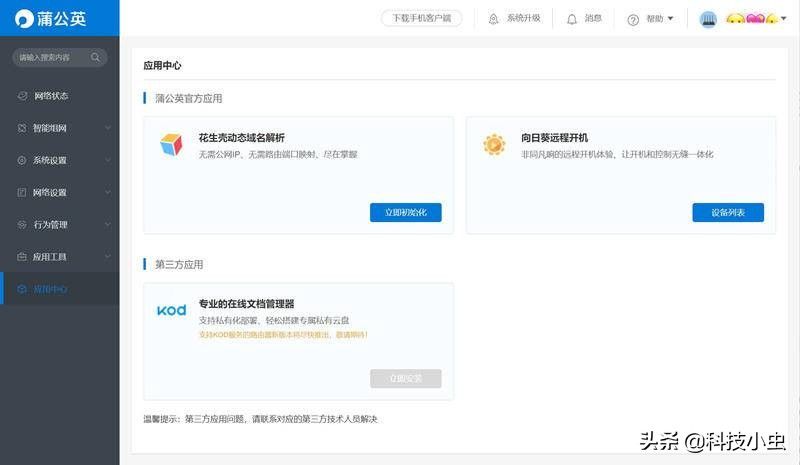Click the 花生壳 cube app icon
Viewport: 800px width, 465px height.
171,144
